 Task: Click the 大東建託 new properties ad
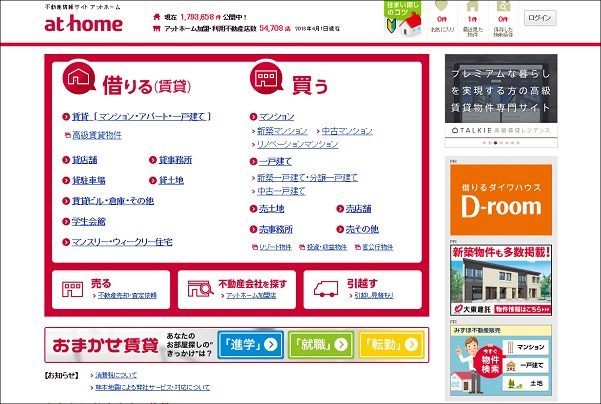click(501, 280)
